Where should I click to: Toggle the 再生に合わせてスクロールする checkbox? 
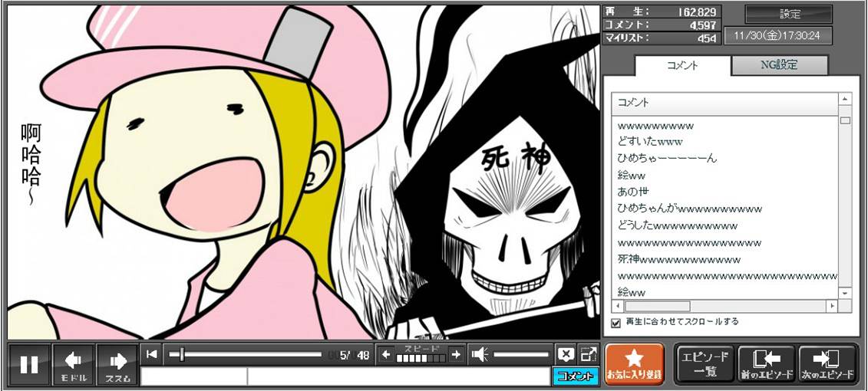click(x=616, y=323)
